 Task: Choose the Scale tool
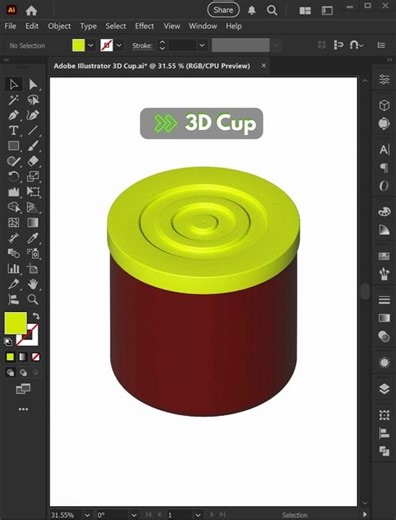point(33,176)
